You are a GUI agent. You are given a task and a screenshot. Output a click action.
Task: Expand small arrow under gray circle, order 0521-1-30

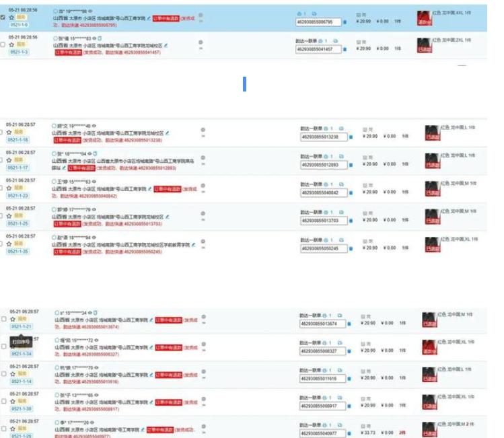pyautogui.click(x=204, y=405)
